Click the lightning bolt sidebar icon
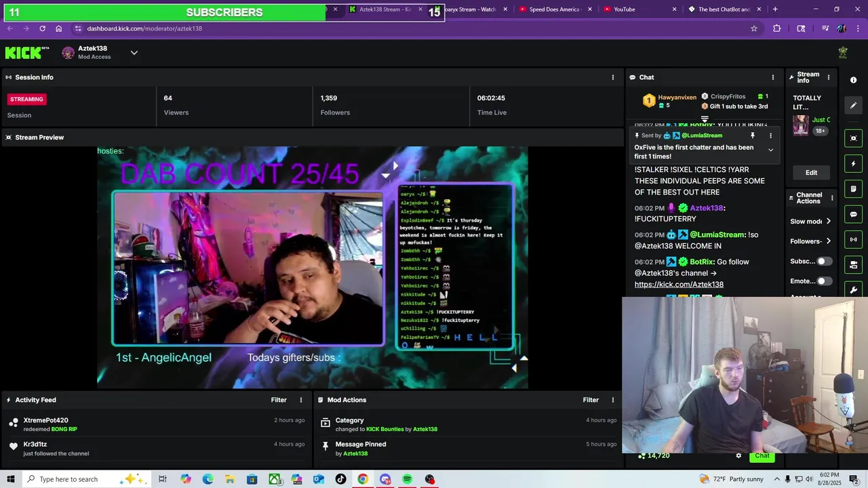868x488 pixels. coord(854,163)
